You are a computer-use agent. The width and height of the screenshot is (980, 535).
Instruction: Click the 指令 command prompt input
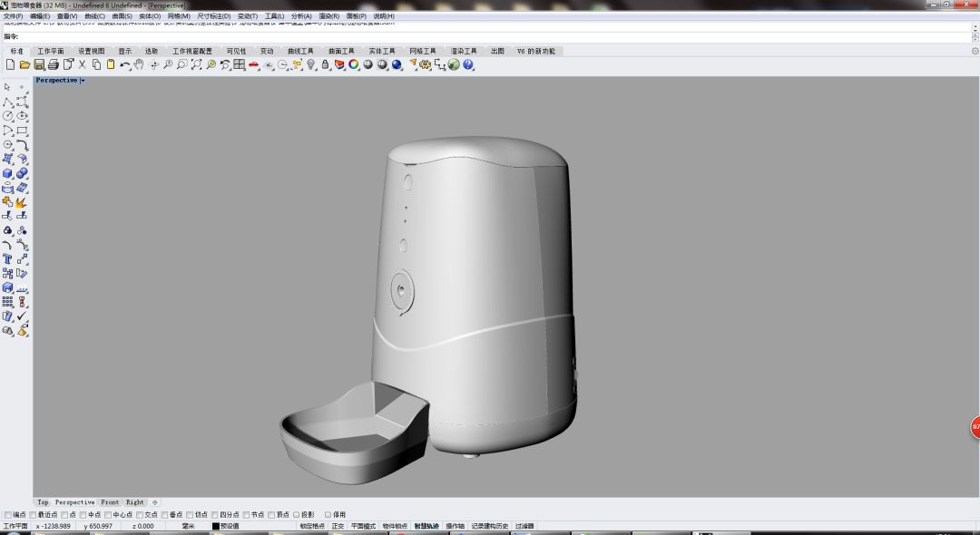point(487,37)
